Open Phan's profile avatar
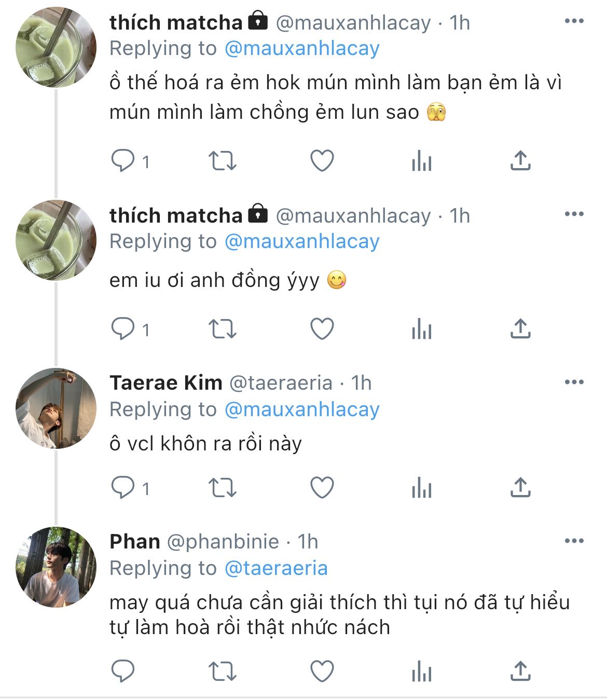607x700 pixels. pos(56,567)
